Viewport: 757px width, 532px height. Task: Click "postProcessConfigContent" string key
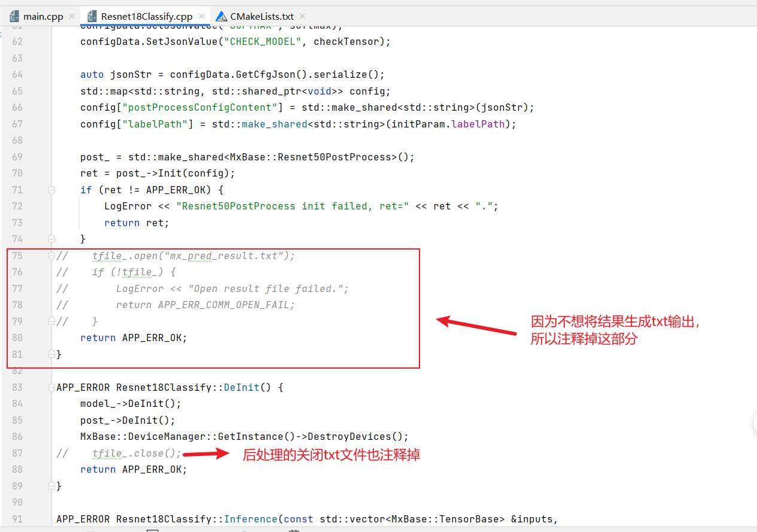[x=200, y=108]
